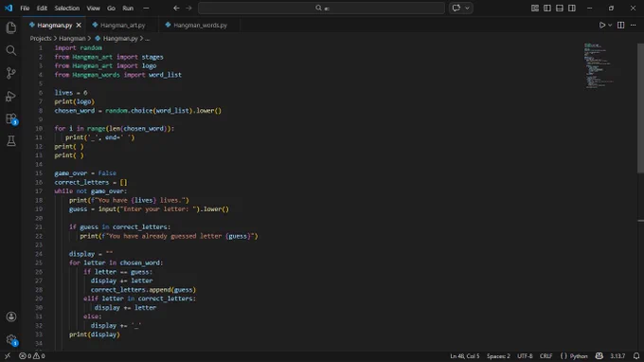Open the Source Control view
The image size is (644, 362).
(x=11, y=73)
